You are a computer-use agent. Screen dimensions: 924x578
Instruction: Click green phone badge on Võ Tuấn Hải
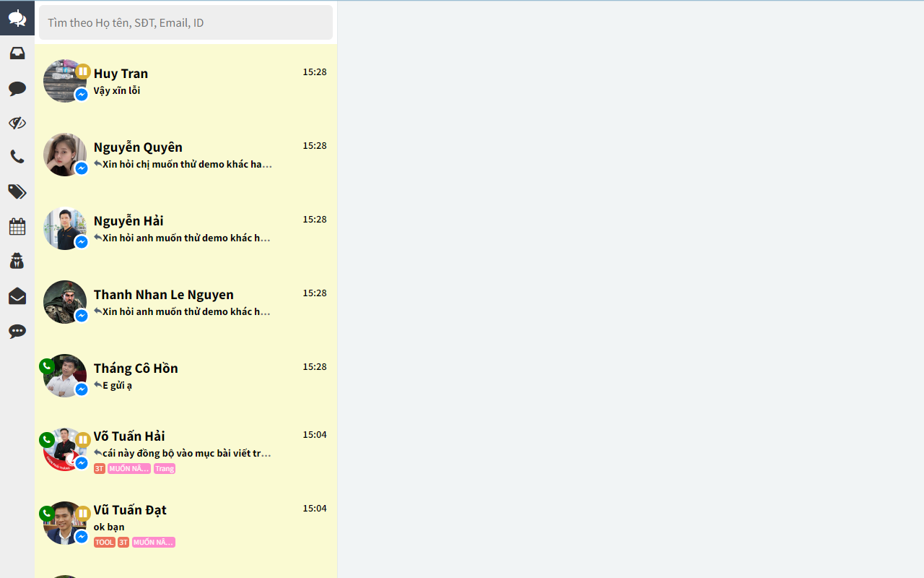pyautogui.click(x=47, y=440)
